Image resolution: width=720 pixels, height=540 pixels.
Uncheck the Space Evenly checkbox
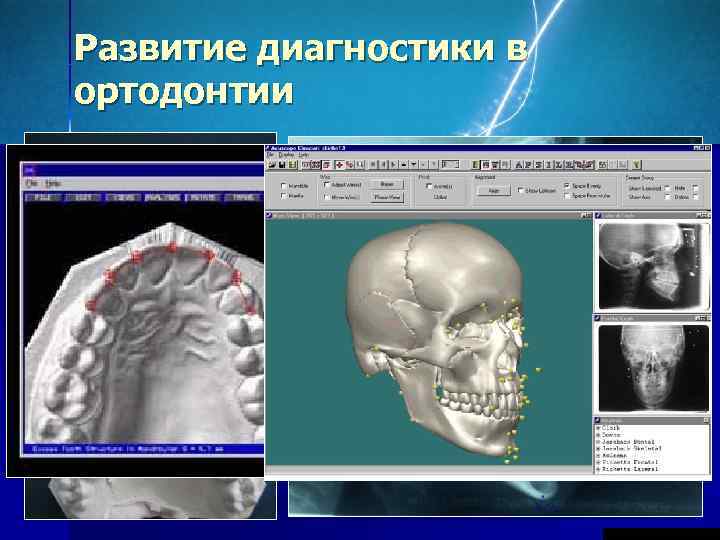567,186
